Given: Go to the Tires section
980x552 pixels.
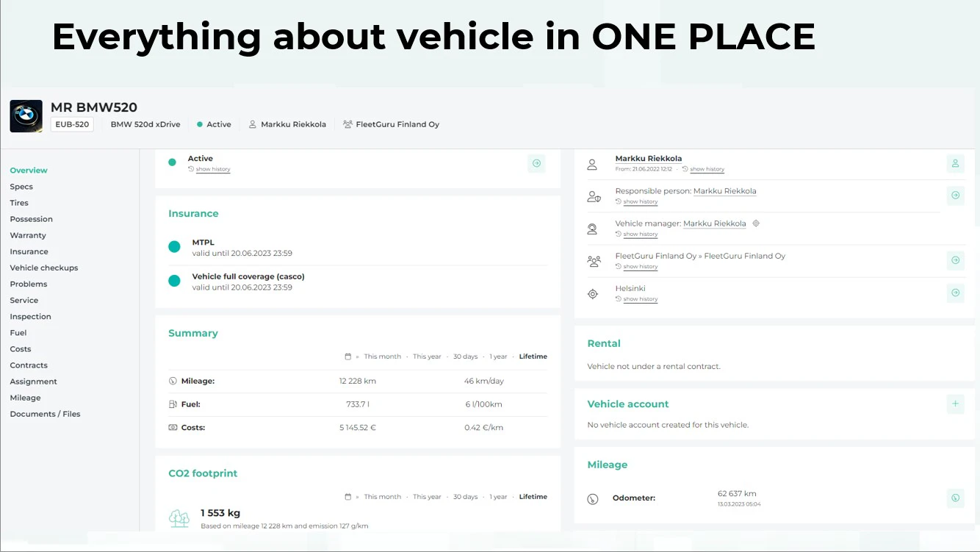Looking at the screenshot, I should 18,202.
